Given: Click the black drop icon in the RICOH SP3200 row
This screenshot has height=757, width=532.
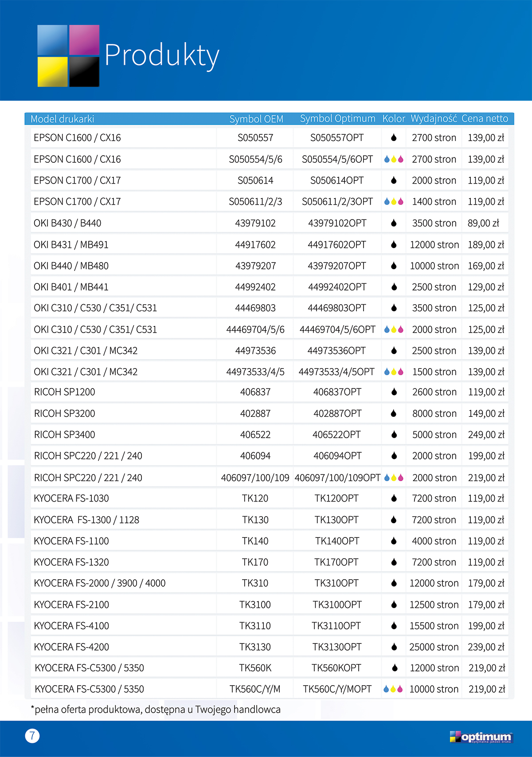Looking at the screenshot, I should point(394,413).
